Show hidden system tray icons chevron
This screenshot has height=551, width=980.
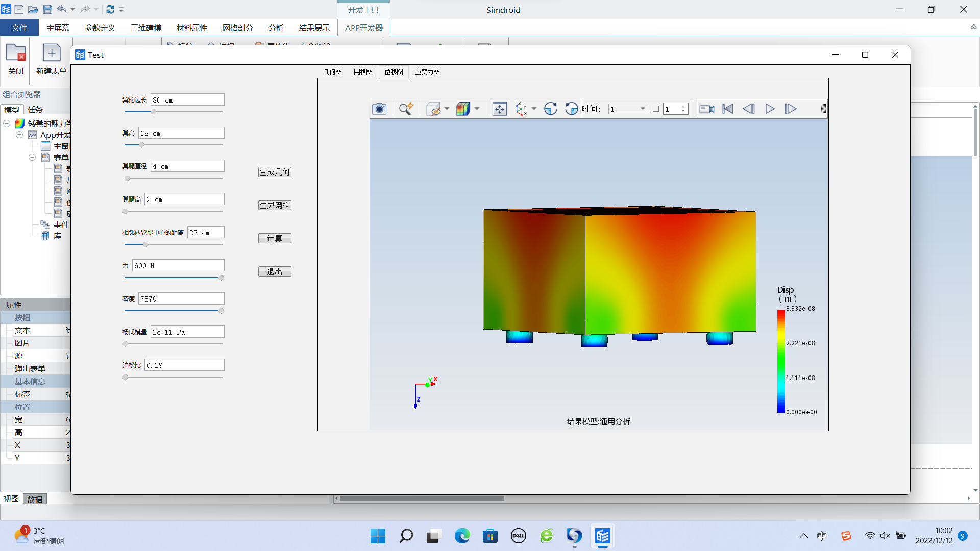pos(803,536)
